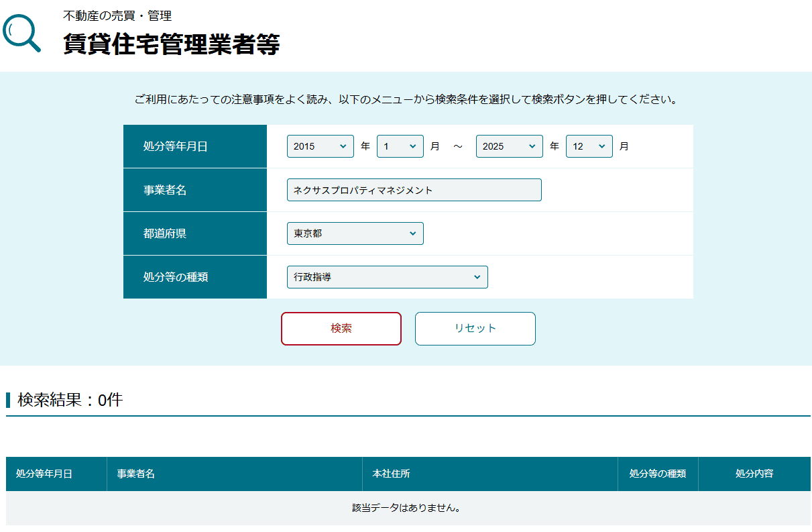This screenshot has width=812, height=532.
Task: Click the 処分等年月日 form row label
Action: [x=178, y=146]
